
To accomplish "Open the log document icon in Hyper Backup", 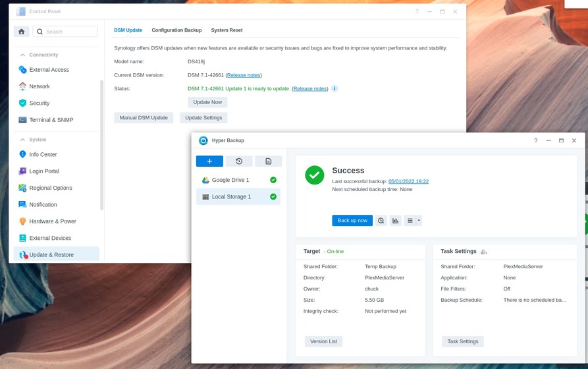I will pyautogui.click(x=269, y=161).
